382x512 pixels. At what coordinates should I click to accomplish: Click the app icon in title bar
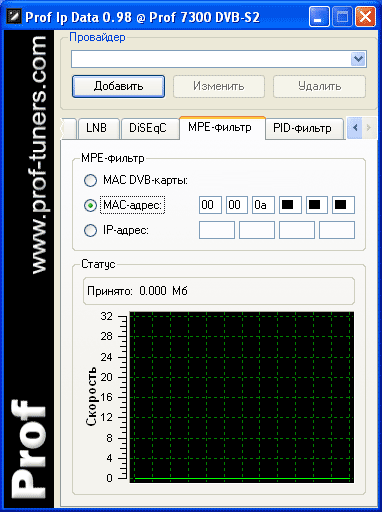[x=14, y=16]
